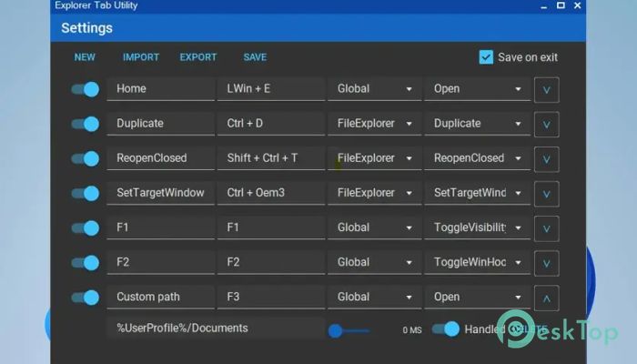Image resolution: width=637 pixels, height=364 pixels.
Task: Toggle the ReopenClosed hotkey switch
Action: coord(86,158)
